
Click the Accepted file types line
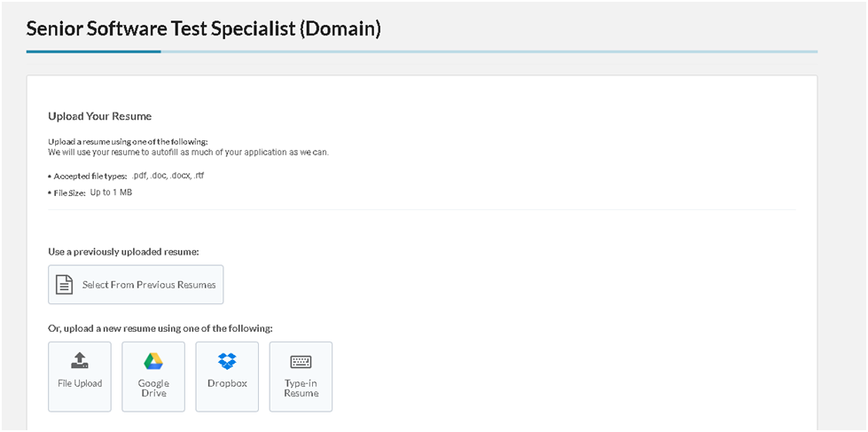click(x=127, y=176)
